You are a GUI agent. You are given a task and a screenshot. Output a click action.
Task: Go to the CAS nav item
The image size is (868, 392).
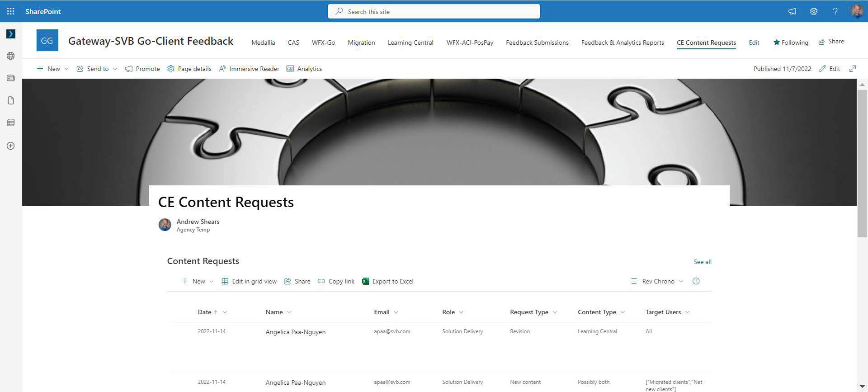[293, 43]
